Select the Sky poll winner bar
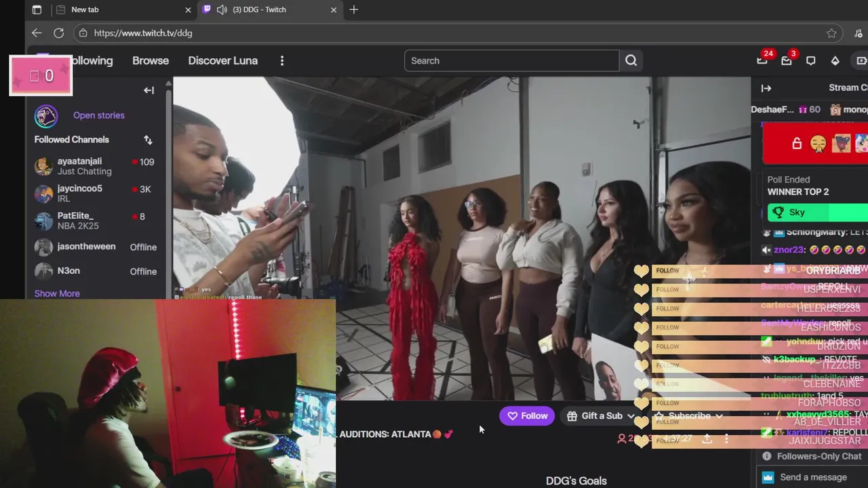The height and width of the screenshot is (488, 868). [818, 212]
